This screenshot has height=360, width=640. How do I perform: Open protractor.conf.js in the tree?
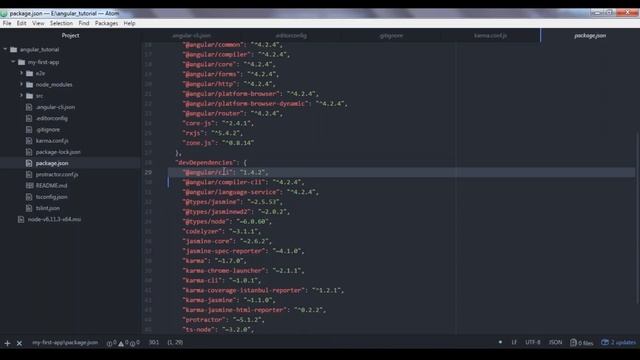(57, 174)
